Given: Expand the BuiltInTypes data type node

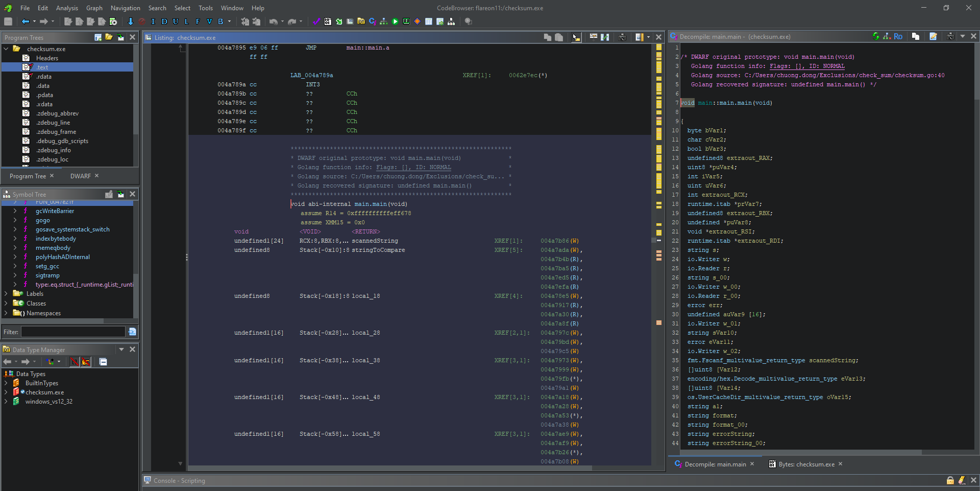Looking at the screenshot, I should click(x=6, y=383).
